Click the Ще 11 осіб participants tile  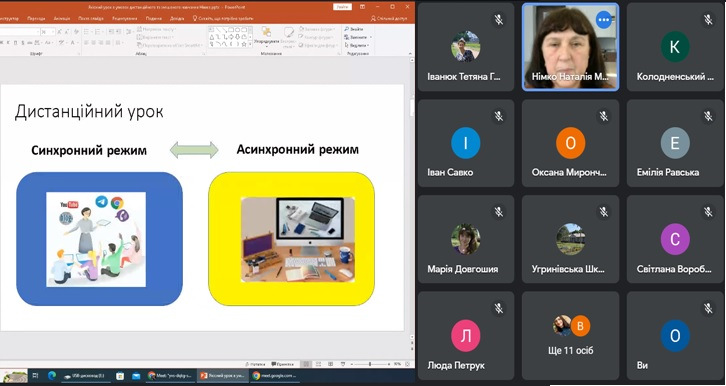(570, 336)
